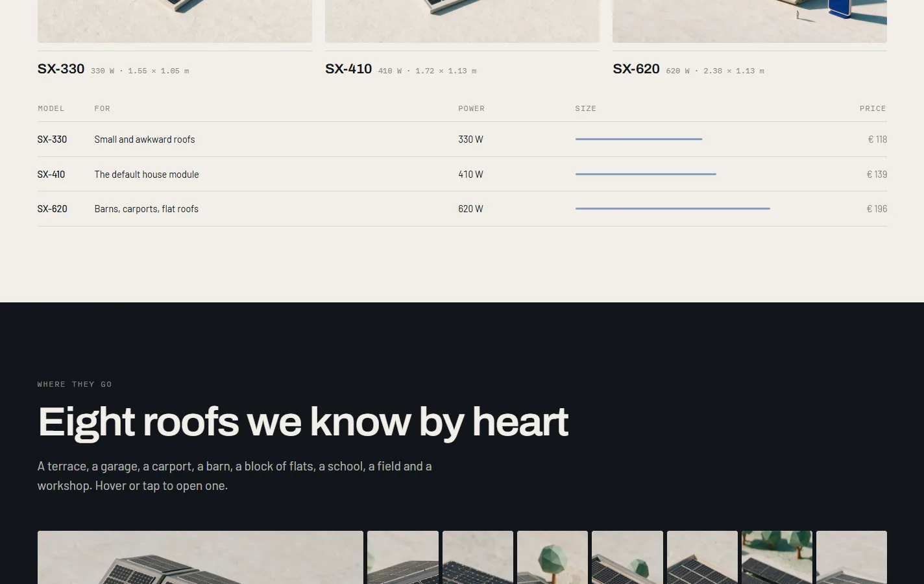Screen dimensions: 924x584
Task: Click the SX-330 product card title
Action: 61,69
